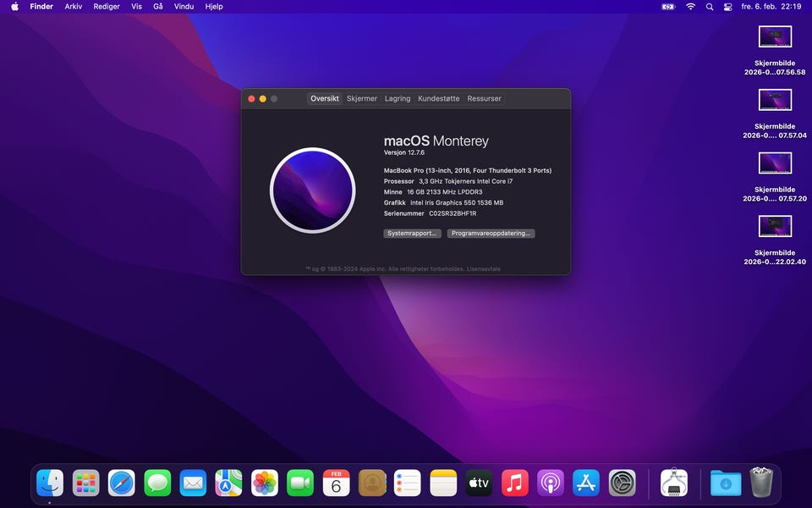Select the topmost Skjermbilde file on the desktop
812x508 pixels.
click(775, 37)
